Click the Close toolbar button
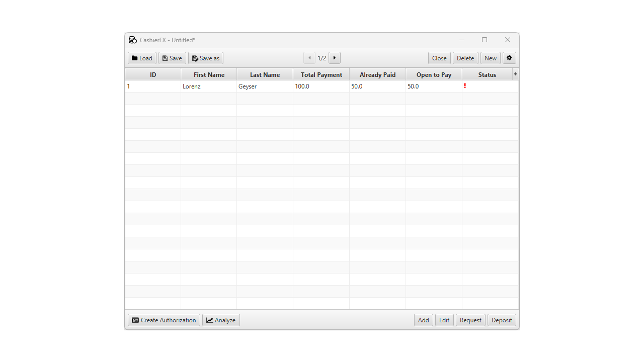Viewport: 644px width, 362px height. click(439, 58)
